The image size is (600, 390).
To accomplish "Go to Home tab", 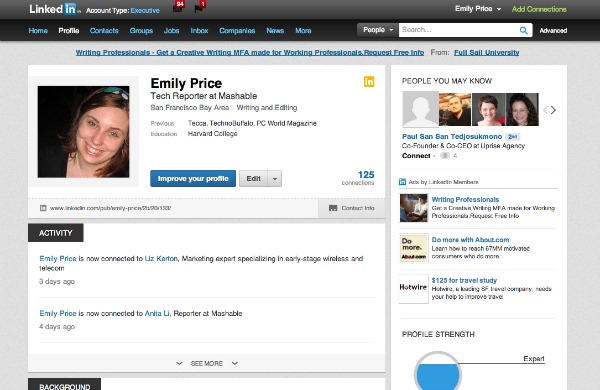I will click(x=38, y=31).
